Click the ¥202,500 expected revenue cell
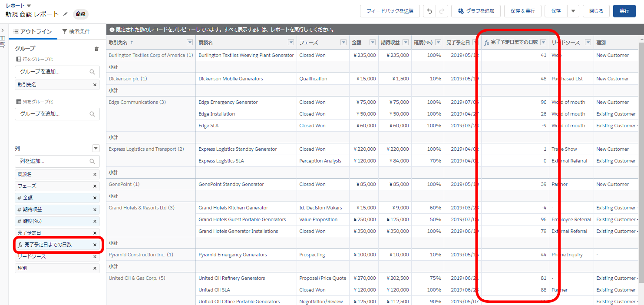Viewport: 644px width, 305px height. (395, 278)
